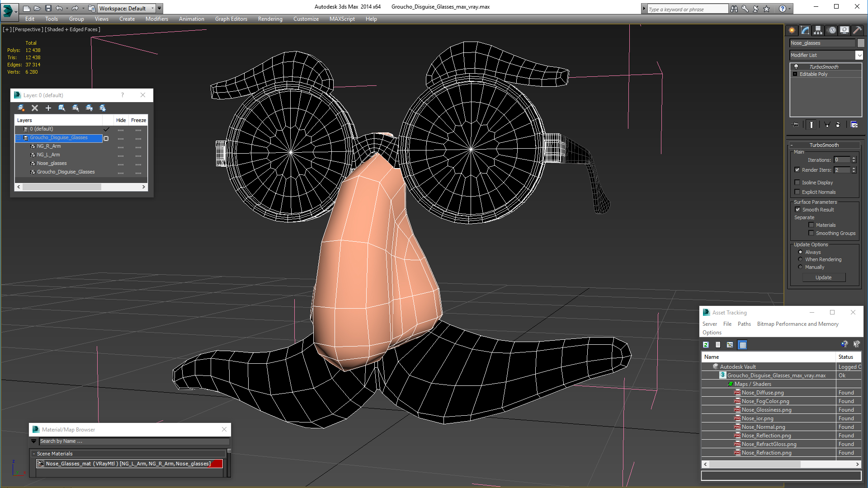
Task: Open the Motion command panel tab
Action: point(832,30)
